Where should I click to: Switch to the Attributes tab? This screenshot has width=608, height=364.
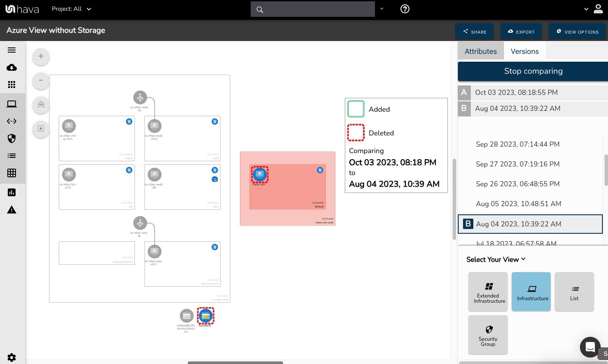pyautogui.click(x=480, y=51)
